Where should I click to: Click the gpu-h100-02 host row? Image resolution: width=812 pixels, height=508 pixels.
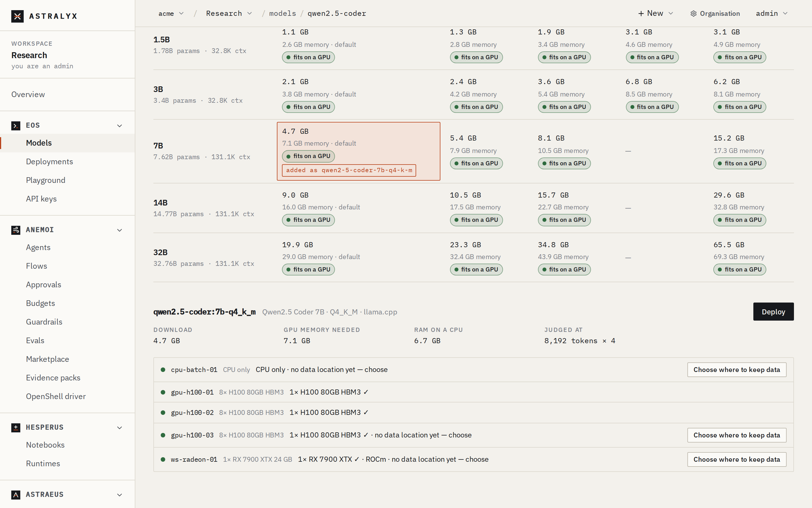473,413
